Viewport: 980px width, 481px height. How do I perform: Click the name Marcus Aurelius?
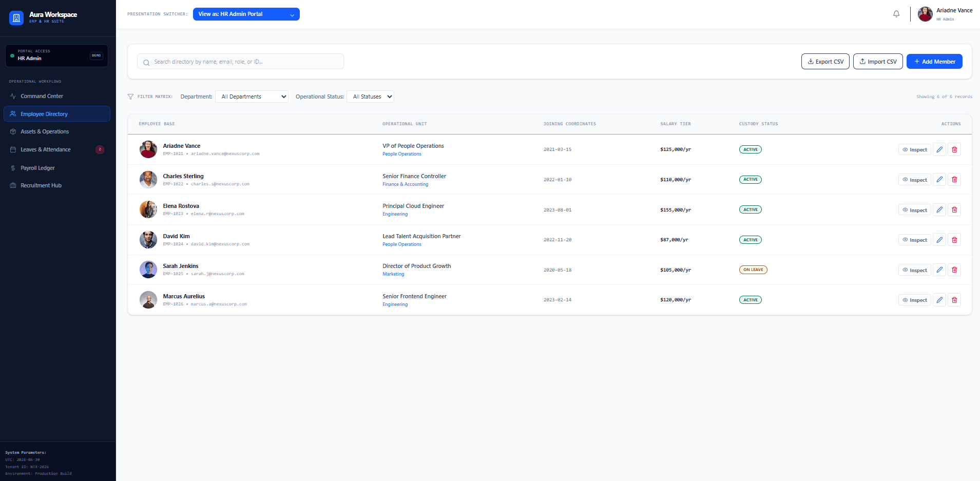click(x=184, y=296)
